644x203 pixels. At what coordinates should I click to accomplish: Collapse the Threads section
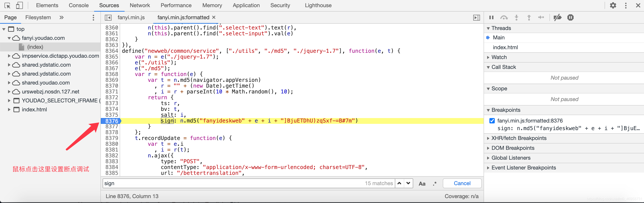click(488, 28)
